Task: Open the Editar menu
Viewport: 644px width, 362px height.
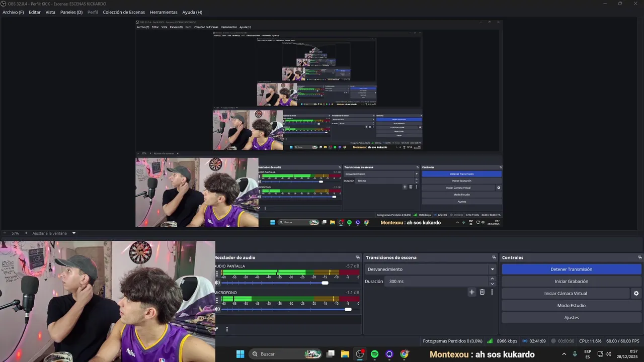Action: 35,12
